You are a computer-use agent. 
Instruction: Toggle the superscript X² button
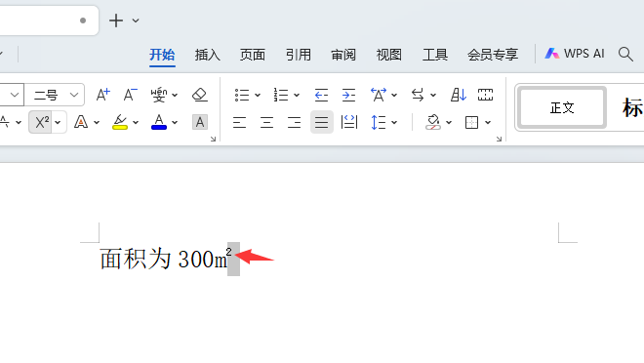click(x=42, y=122)
